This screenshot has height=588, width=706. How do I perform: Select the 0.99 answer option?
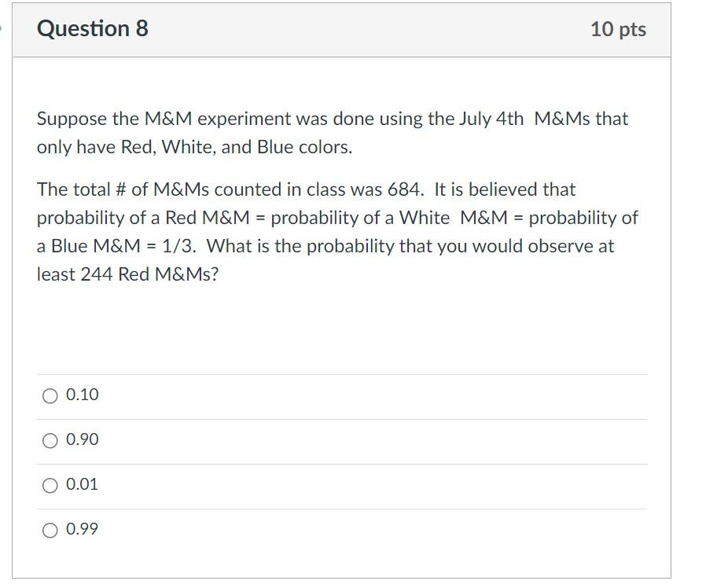[x=50, y=530]
